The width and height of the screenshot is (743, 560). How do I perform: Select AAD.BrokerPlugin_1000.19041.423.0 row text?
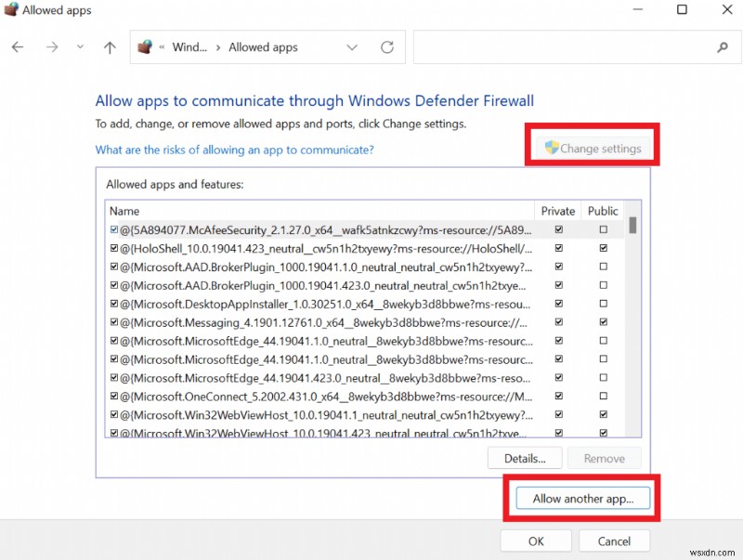pyautogui.click(x=322, y=286)
